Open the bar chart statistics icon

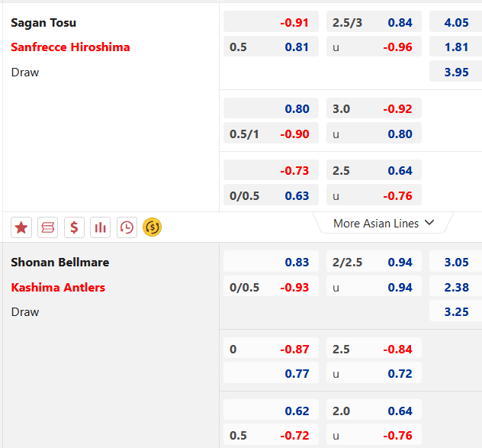point(100,227)
